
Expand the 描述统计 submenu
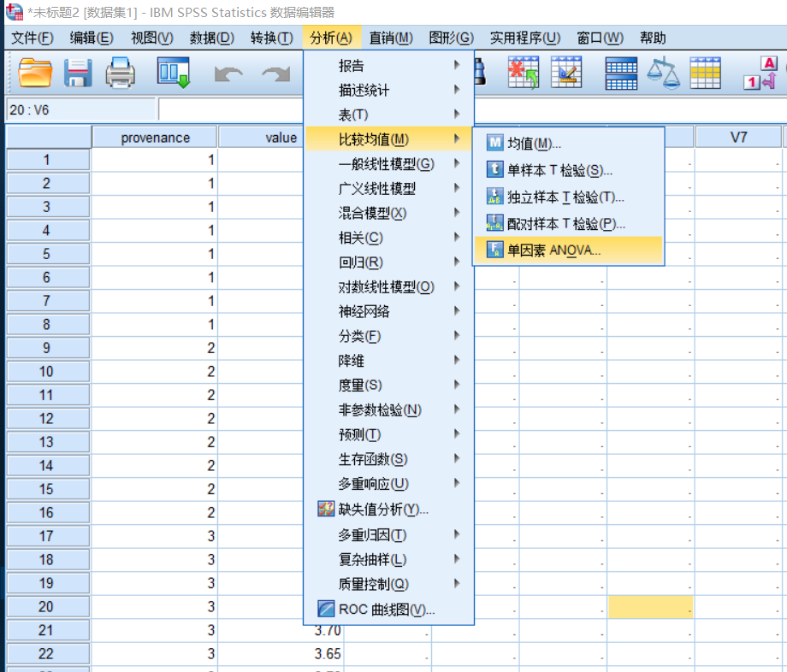(x=389, y=90)
